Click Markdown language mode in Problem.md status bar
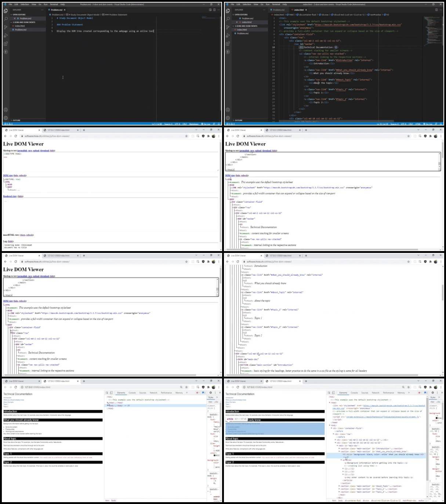 pyautogui.click(x=194, y=124)
